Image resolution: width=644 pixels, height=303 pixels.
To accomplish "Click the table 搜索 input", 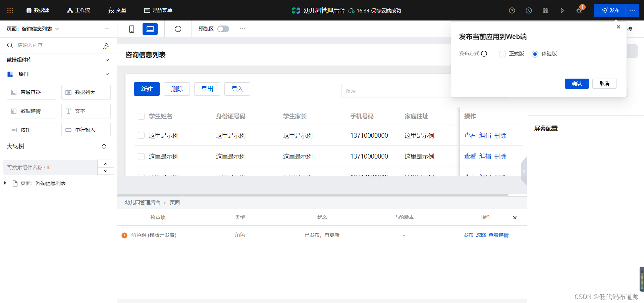I will pyautogui.click(x=396, y=91).
